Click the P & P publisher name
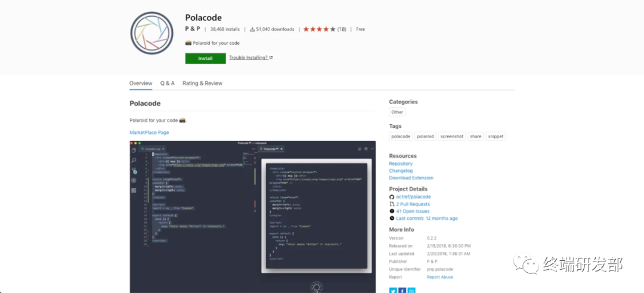The image size is (644, 293). point(192,29)
